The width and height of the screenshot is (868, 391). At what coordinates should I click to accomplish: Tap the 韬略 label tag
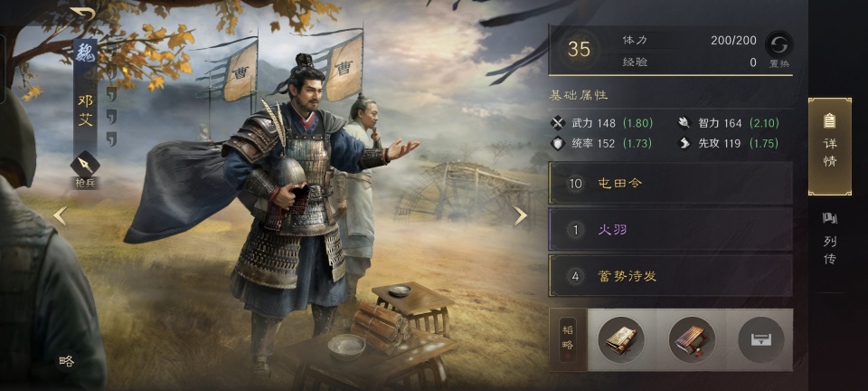(568, 339)
